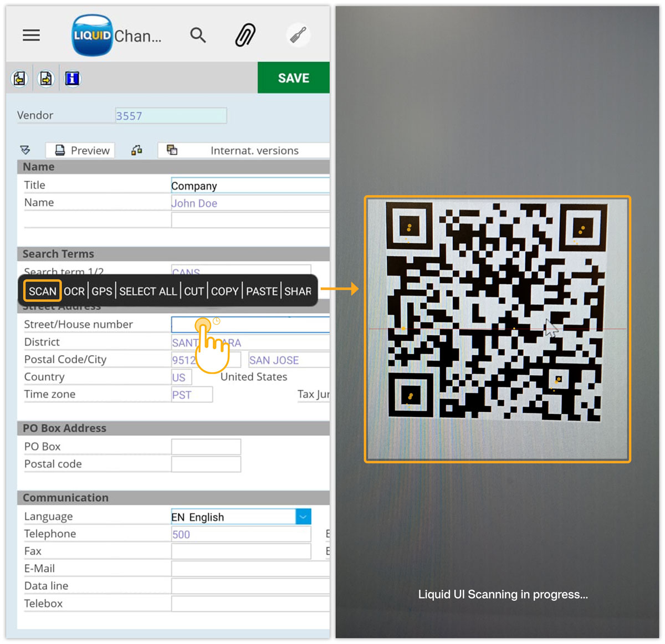Image resolution: width=665 pixels, height=644 pixels.
Task: Click the PO Box Postal code field
Action: 206,464
